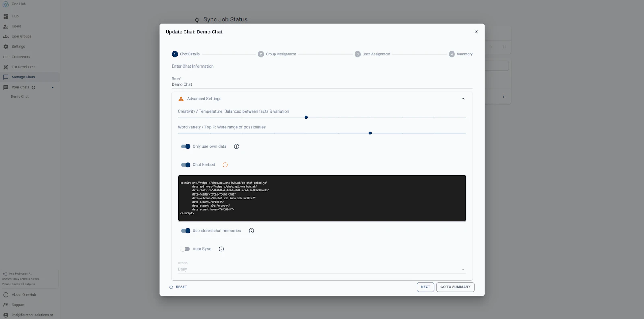
Task: Click the Creativity / Temperature slider handle
Action: 306,117
